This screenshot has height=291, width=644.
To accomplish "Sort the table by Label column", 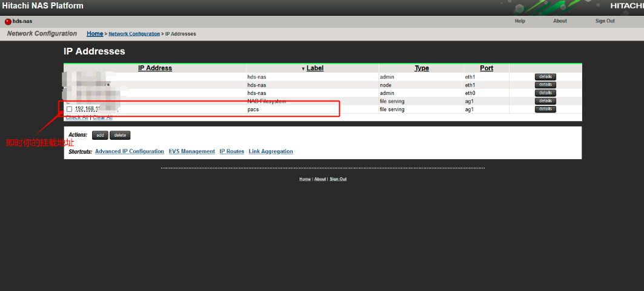I will (x=315, y=68).
